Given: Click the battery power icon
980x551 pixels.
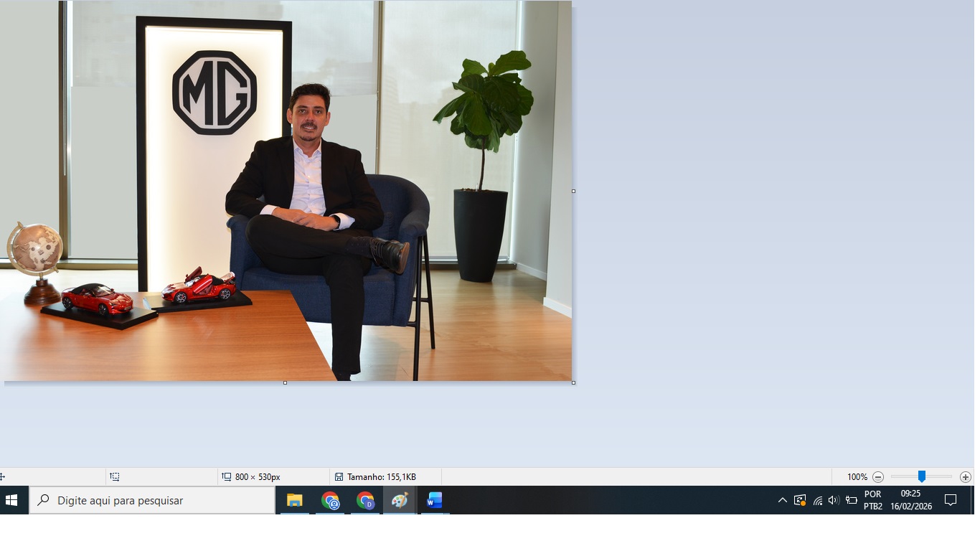Looking at the screenshot, I should point(852,500).
